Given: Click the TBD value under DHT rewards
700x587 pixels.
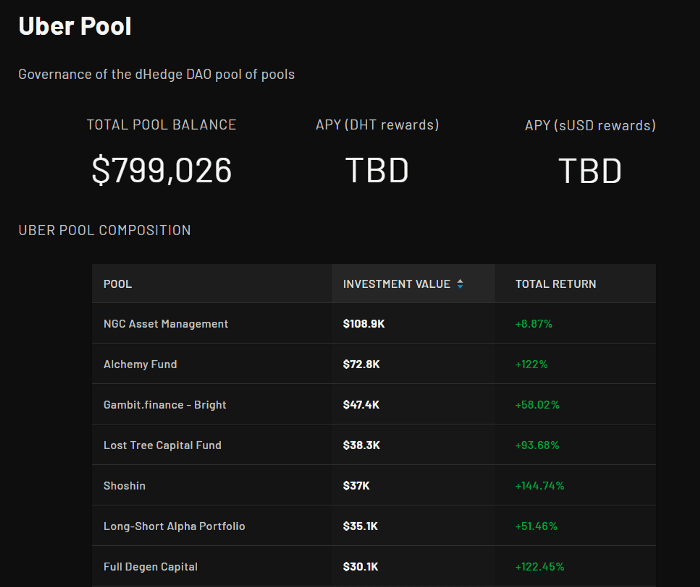Looking at the screenshot, I should (x=377, y=171).
